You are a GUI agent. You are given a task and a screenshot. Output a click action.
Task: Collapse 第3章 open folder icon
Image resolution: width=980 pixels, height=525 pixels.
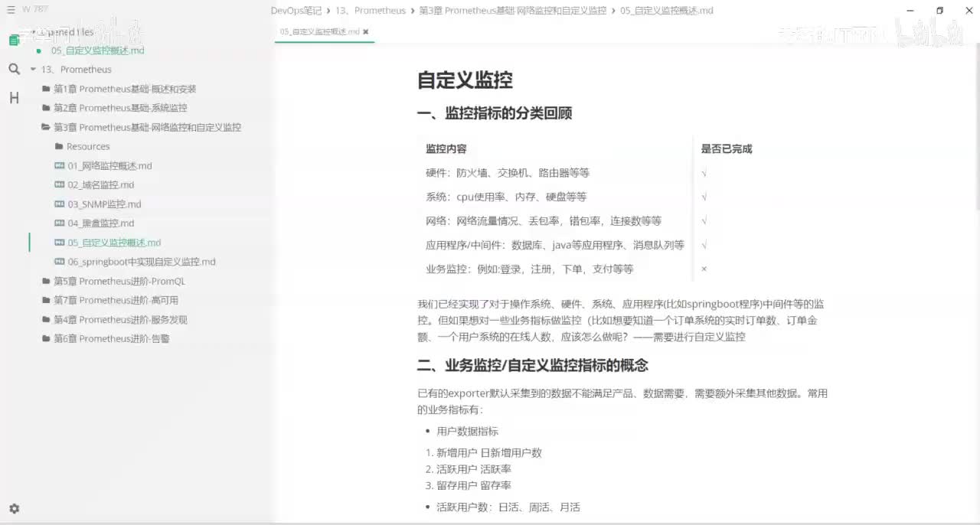pyautogui.click(x=46, y=127)
